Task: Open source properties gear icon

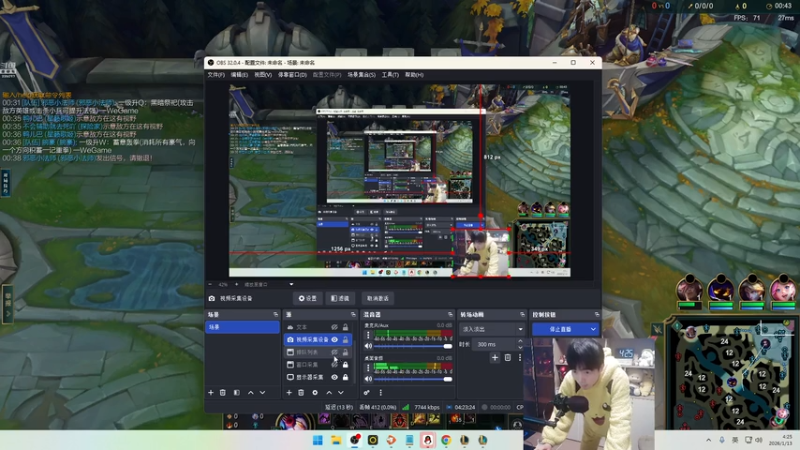Action: 315,392
